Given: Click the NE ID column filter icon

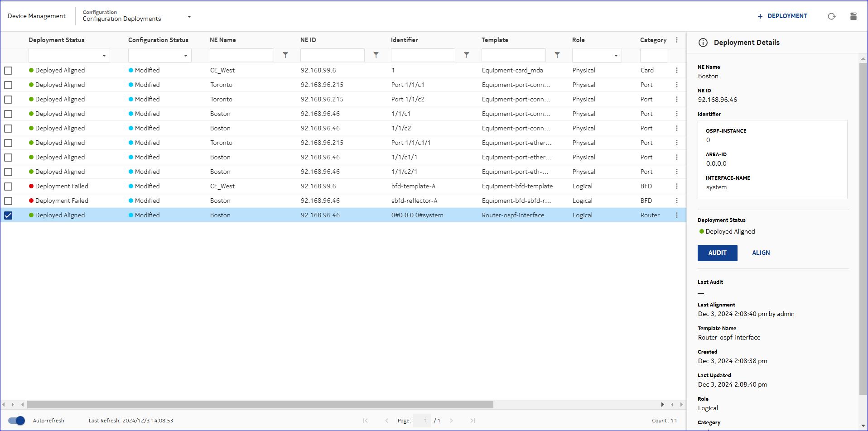Looking at the screenshot, I should tap(376, 55).
